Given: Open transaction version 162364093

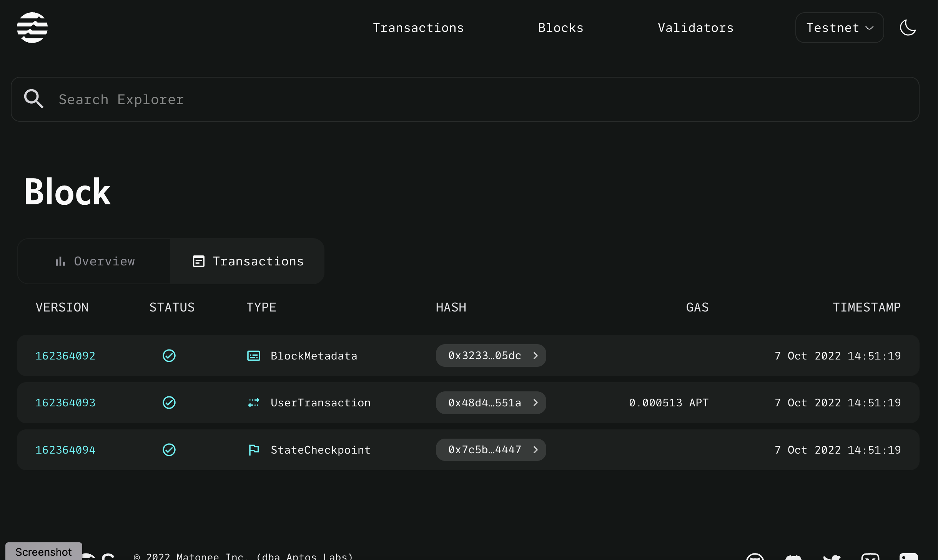Looking at the screenshot, I should tap(65, 403).
